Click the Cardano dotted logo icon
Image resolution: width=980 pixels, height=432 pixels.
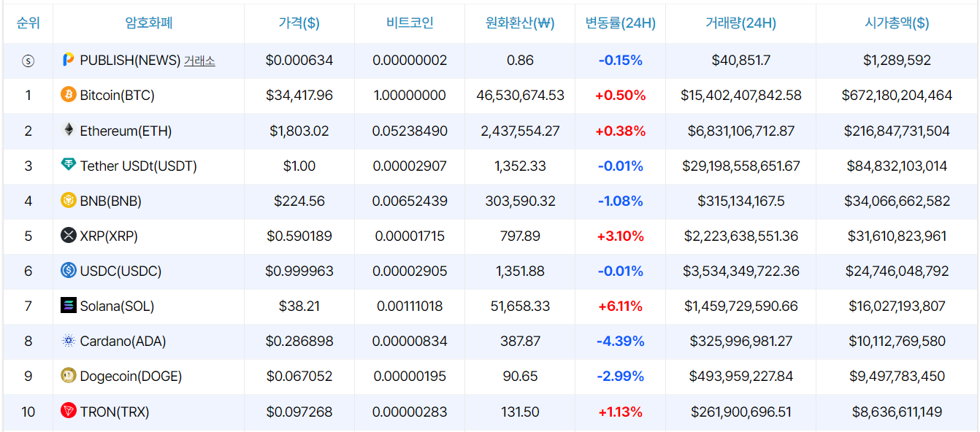point(68,341)
